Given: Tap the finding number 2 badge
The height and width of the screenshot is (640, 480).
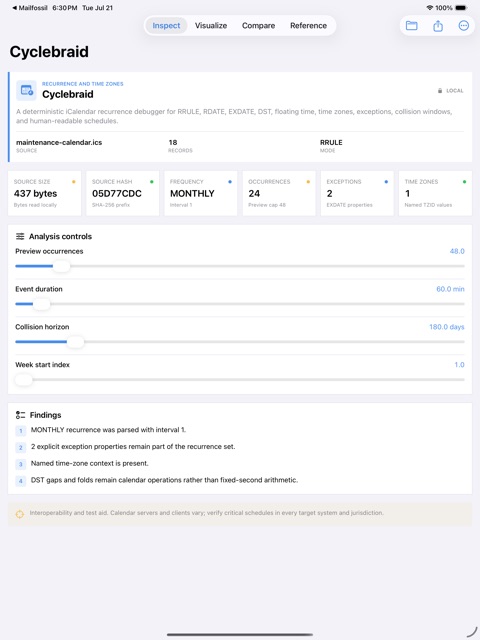Looking at the screenshot, I should tap(20, 447).
